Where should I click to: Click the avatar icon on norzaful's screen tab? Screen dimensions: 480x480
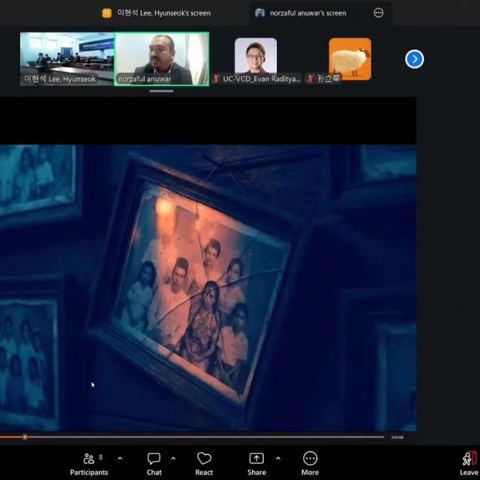click(x=260, y=13)
